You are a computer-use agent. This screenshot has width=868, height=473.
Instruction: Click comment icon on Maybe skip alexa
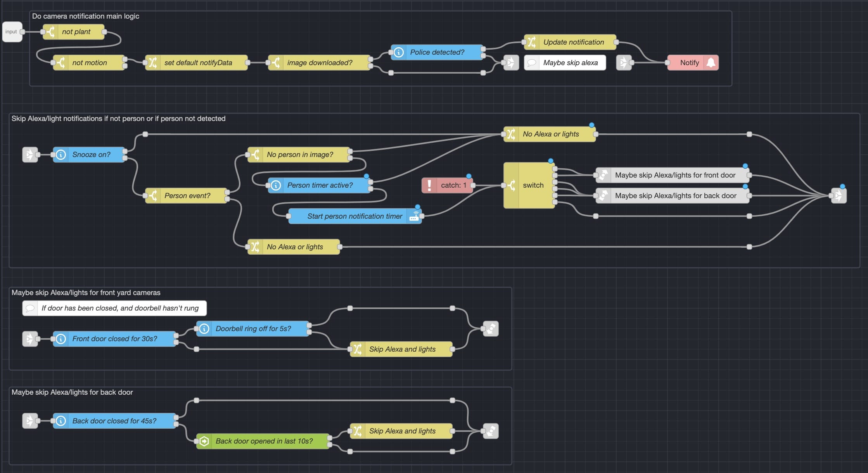click(532, 62)
